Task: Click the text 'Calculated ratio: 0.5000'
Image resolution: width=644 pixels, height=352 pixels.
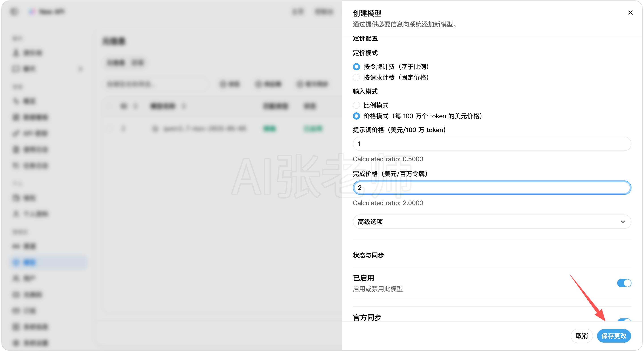Action: 388,159
